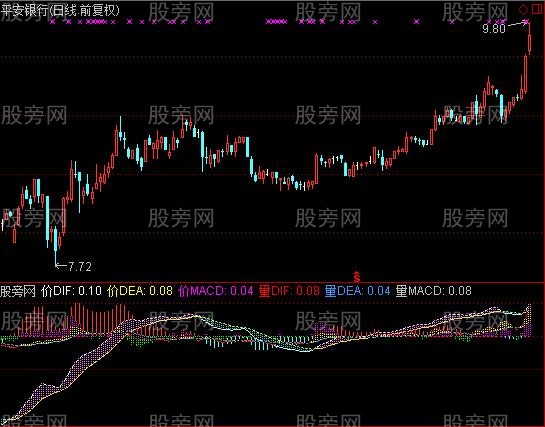The height and width of the screenshot is (427, 545).
Task: Click the 价MACD: 0.04 indicator value
Action: point(215,290)
